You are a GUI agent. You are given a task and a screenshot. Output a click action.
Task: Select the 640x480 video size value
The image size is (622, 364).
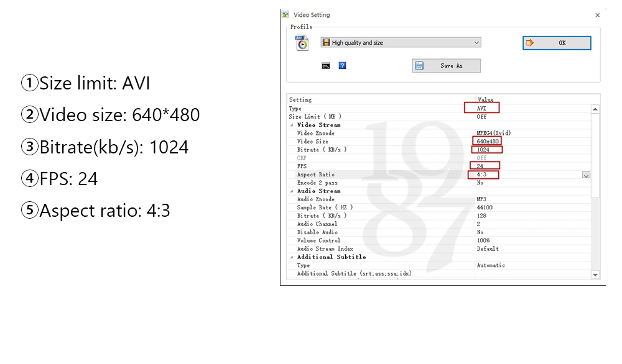click(488, 142)
